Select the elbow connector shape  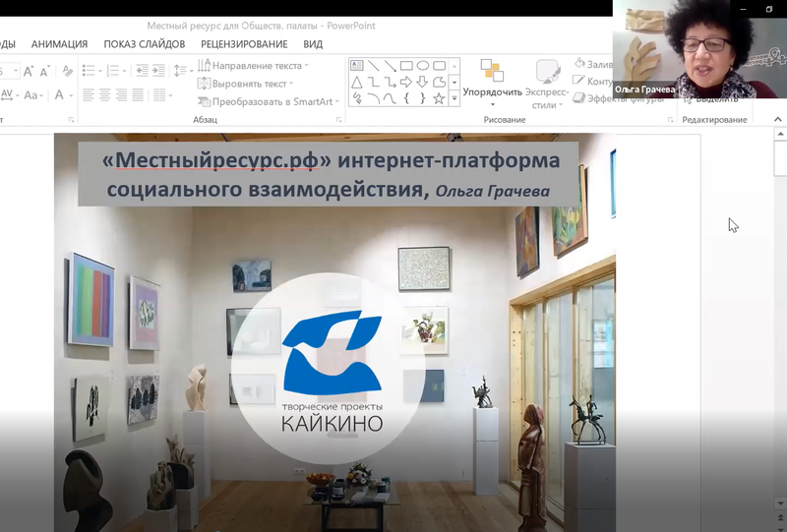374,82
